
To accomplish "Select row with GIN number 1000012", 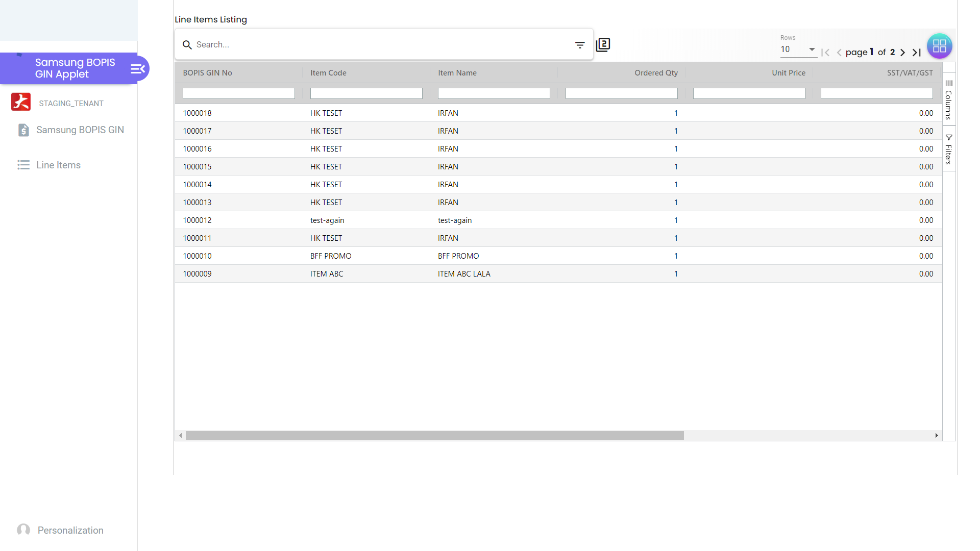I will 198,220.
